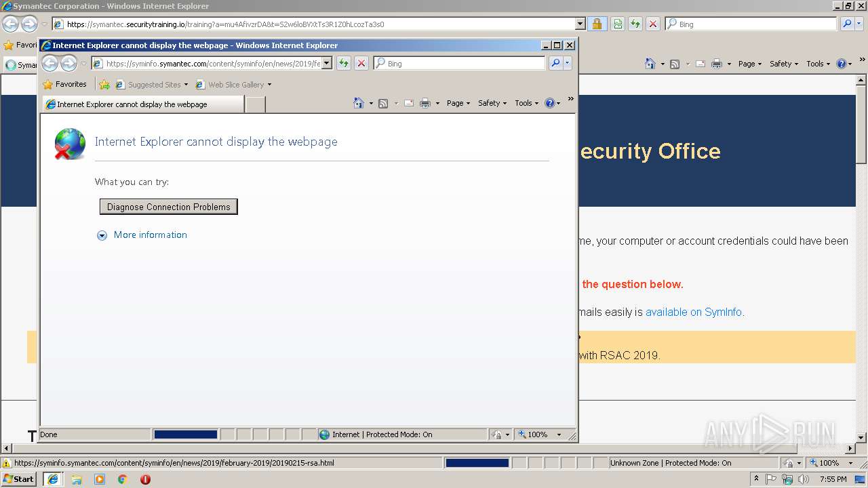The image size is (868, 488).
Task: Click Diagnose Connection Problems button
Action: pyautogui.click(x=169, y=207)
